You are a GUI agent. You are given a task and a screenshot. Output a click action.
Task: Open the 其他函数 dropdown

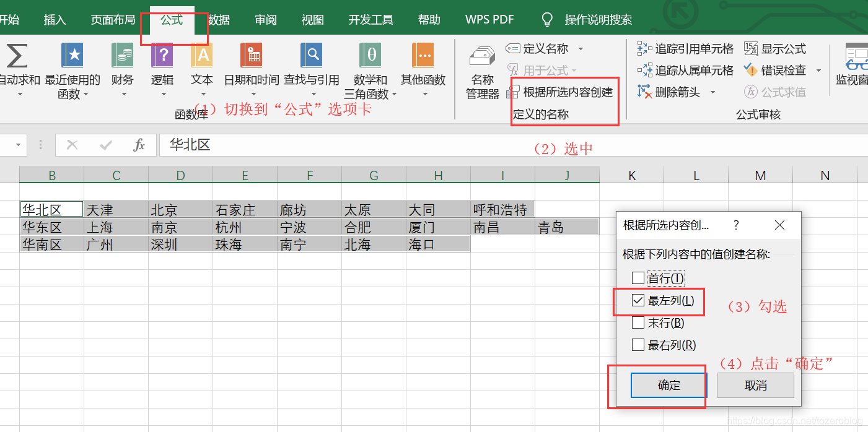tap(423, 68)
